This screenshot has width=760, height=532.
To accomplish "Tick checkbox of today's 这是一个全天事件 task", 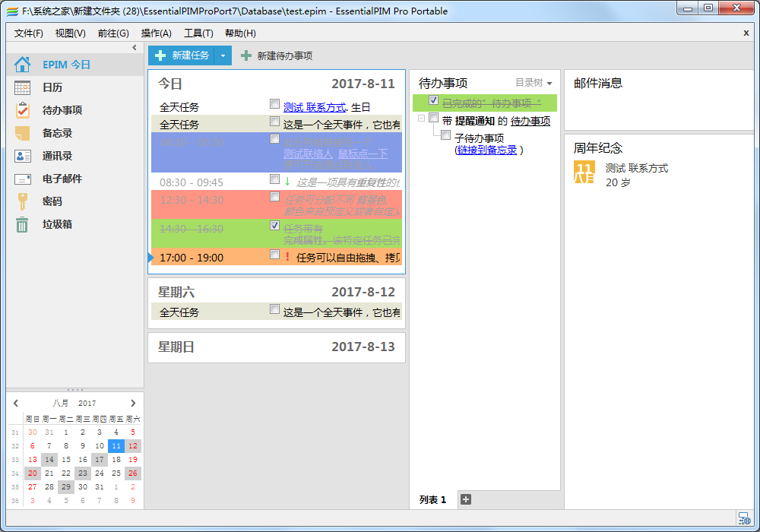I will click(x=275, y=121).
